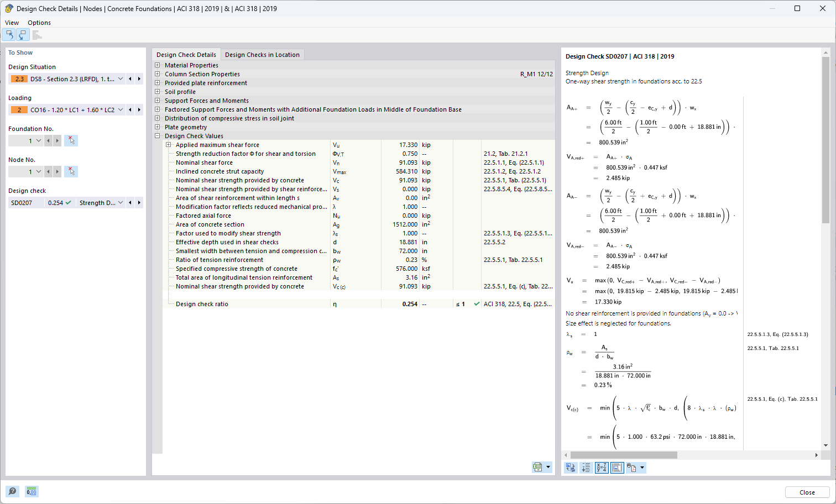Click the print to PDF icon
Screen dimensions: 836x504
(x=631, y=468)
